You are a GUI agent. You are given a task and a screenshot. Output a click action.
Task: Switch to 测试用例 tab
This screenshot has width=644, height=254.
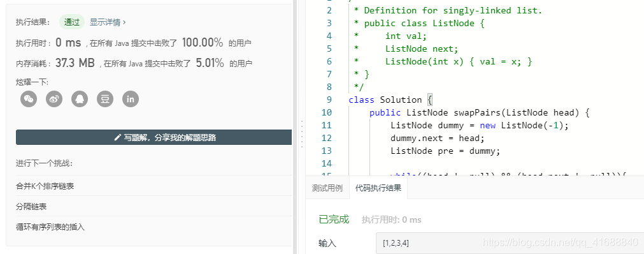click(x=327, y=188)
